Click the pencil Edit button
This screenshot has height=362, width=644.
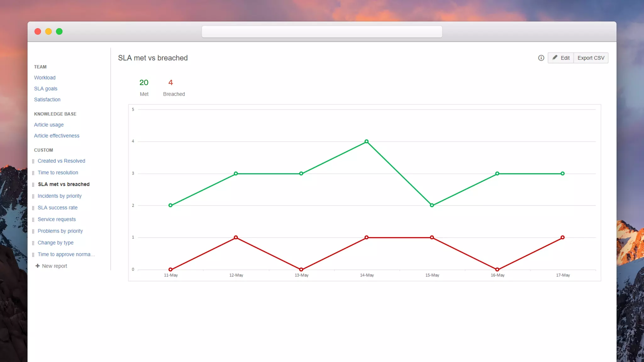click(561, 58)
